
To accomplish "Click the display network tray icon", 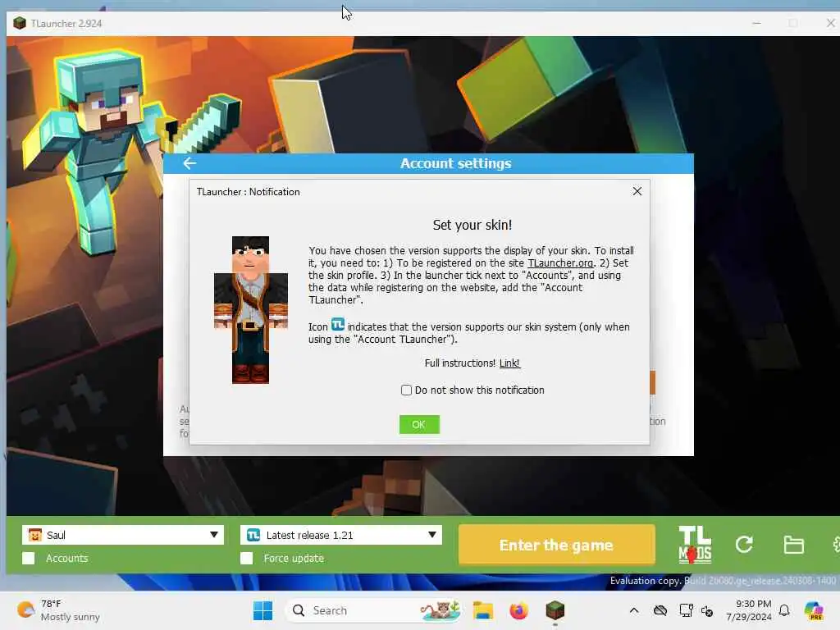I will pyautogui.click(x=687, y=610).
